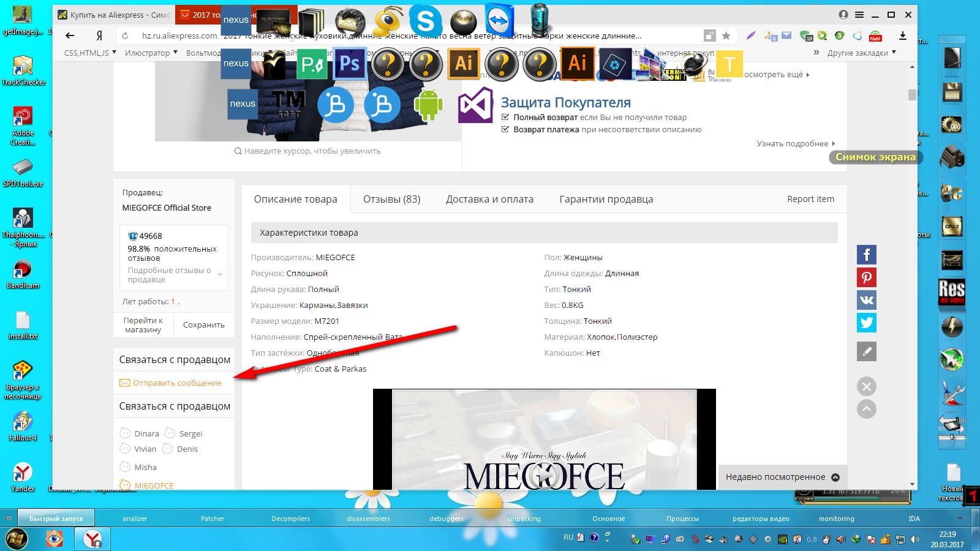Open the 'Процессы' taskbar toolbar

[x=682, y=519]
